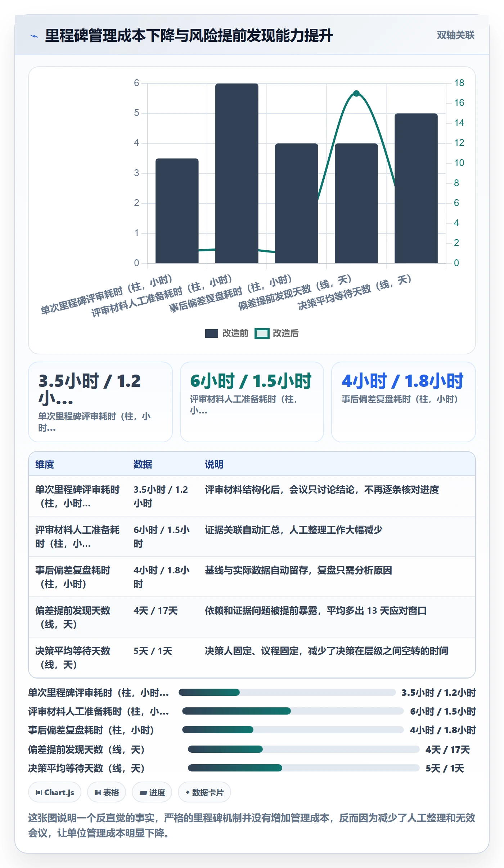Select the Chart.js chip

tap(55, 792)
